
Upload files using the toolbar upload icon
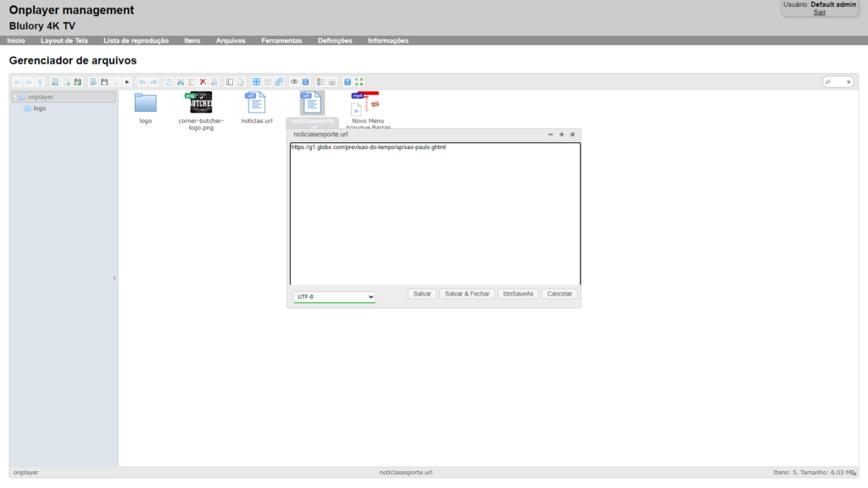(78, 82)
